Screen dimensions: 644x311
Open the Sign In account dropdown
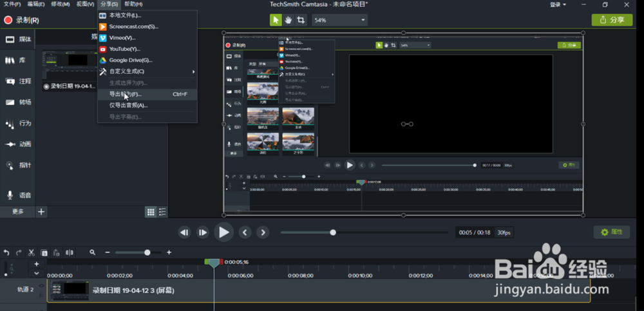pos(558,5)
